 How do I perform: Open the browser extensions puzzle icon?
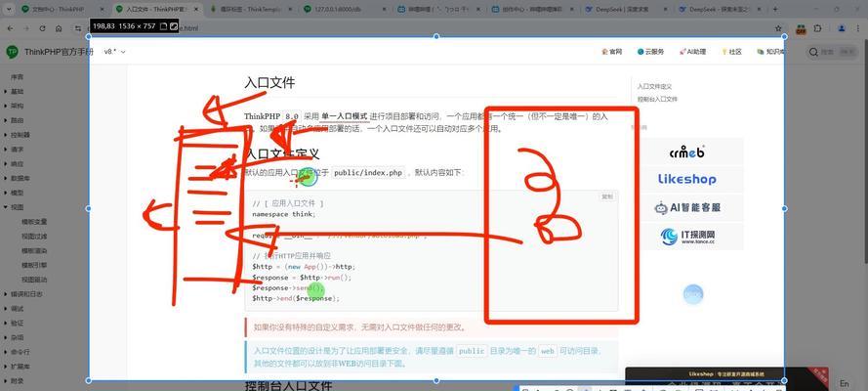tap(817, 28)
